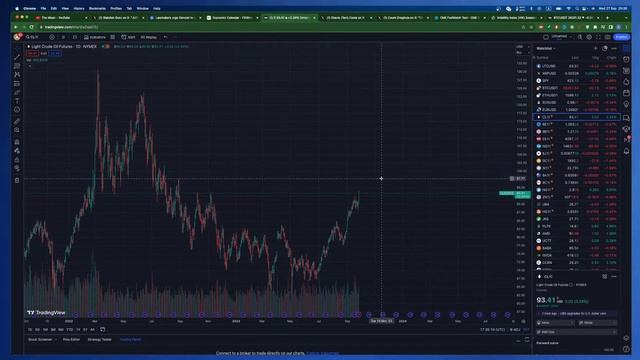
Task: Set time range to All
Action: pyautogui.click(x=92, y=329)
